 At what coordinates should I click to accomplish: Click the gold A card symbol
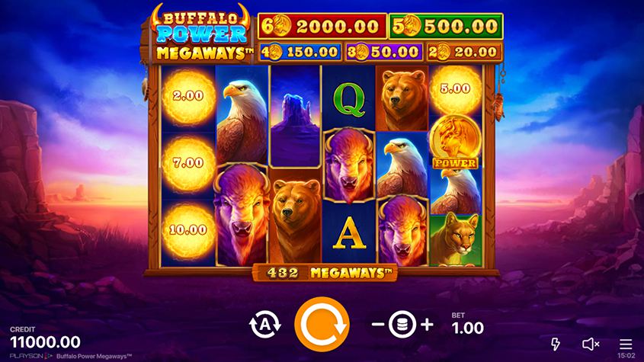(349, 233)
